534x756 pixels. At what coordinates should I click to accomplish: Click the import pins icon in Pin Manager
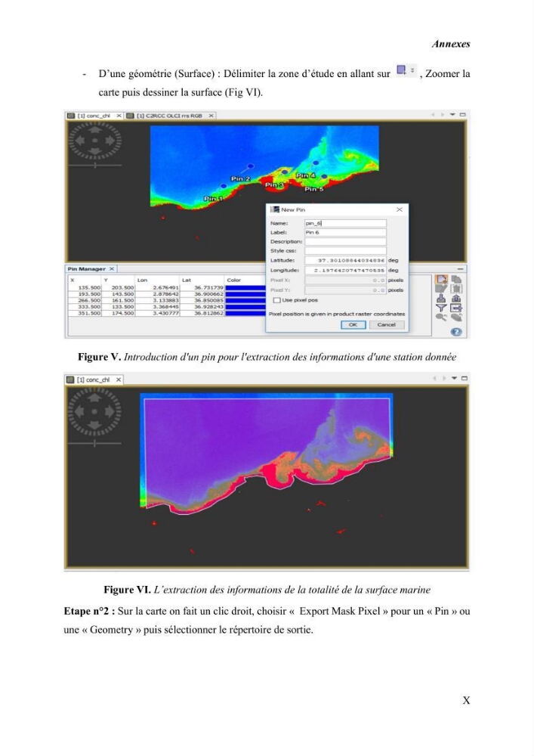point(441,299)
